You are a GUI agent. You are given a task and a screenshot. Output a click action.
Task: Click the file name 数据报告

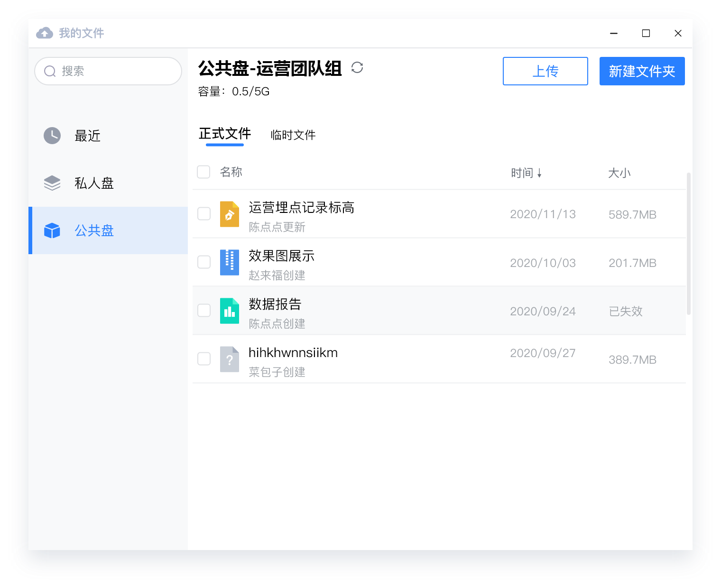(275, 304)
